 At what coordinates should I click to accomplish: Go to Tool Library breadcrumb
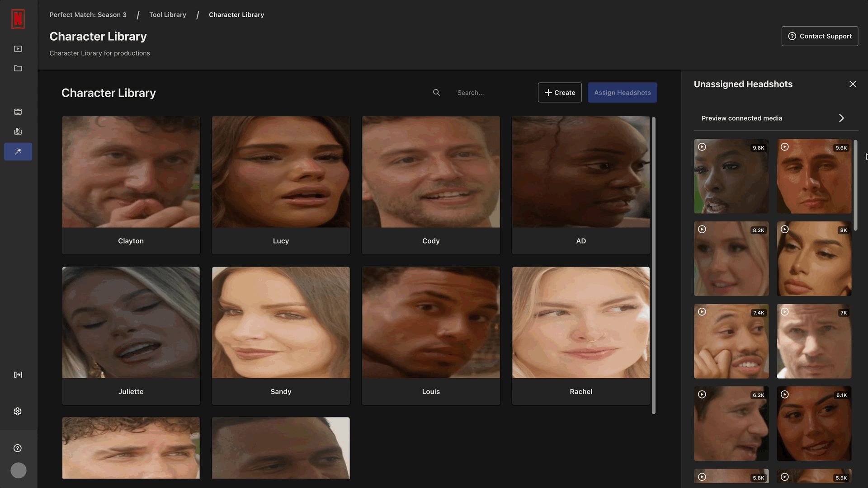click(168, 15)
